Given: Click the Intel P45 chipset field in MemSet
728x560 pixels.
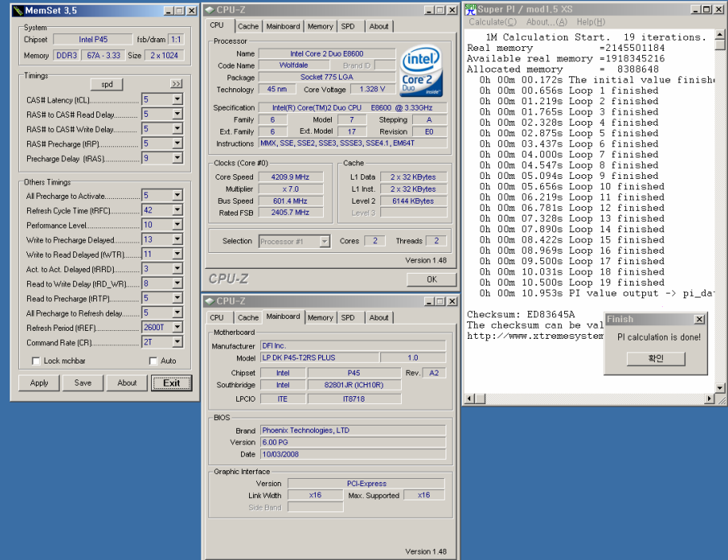Looking at the screenshot, I should (x=93, y=40).
